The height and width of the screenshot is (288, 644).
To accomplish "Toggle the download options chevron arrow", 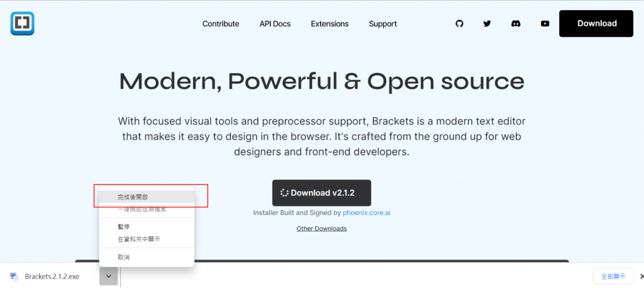I will [x=108, y=276].
